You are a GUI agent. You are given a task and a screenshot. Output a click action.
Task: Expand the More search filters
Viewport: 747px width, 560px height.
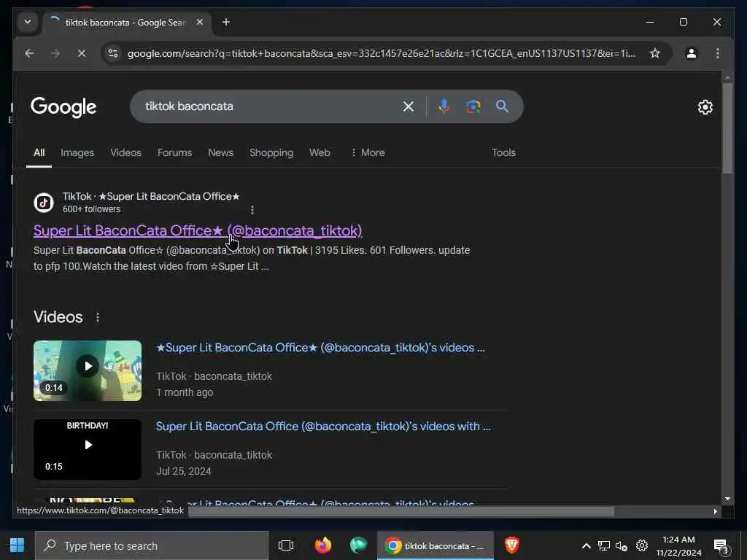[368, 152]
